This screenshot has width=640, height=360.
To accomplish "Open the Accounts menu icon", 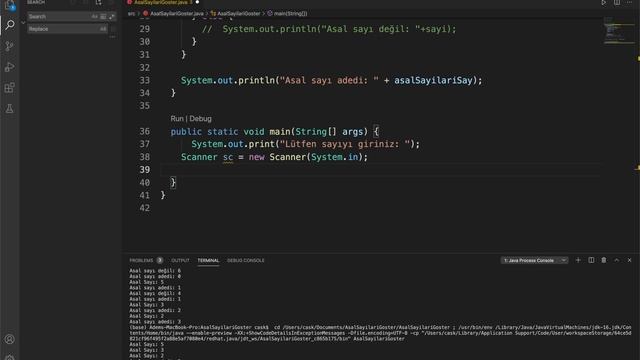I will [x=9, y=339].
